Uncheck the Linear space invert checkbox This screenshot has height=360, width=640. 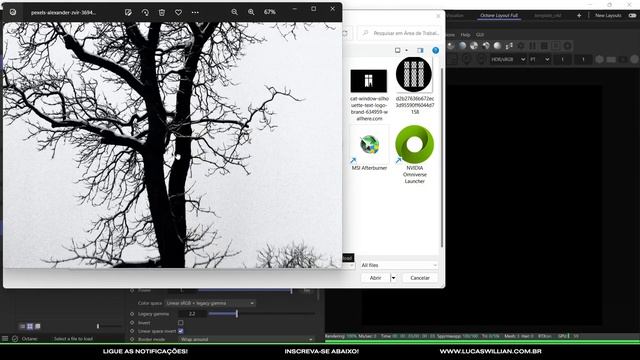pos(180,331)
